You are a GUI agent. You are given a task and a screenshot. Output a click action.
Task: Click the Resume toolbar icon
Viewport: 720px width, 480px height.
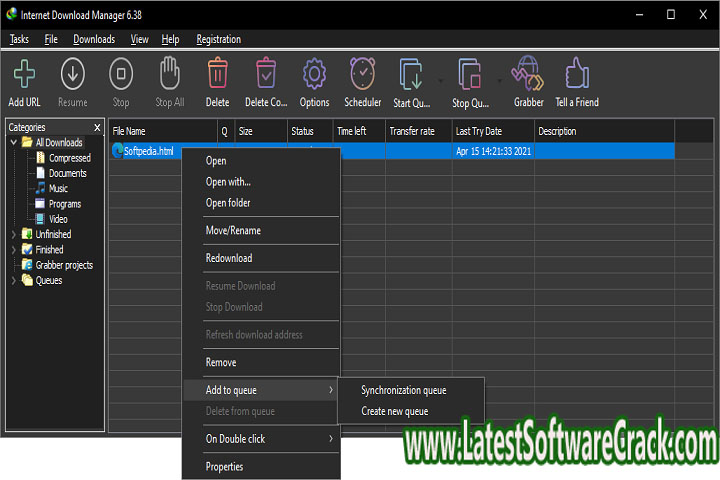[x=73, y=73]
